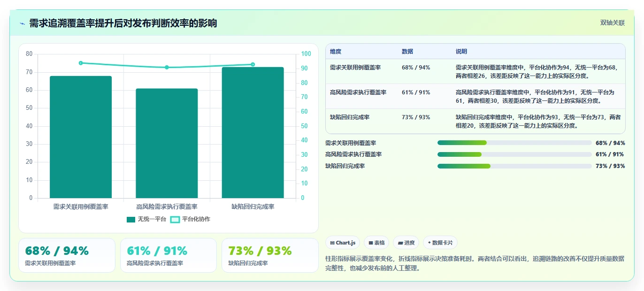Click the 数据 table column header
This screenshot has height=291, width=644.
click(407, 52)
